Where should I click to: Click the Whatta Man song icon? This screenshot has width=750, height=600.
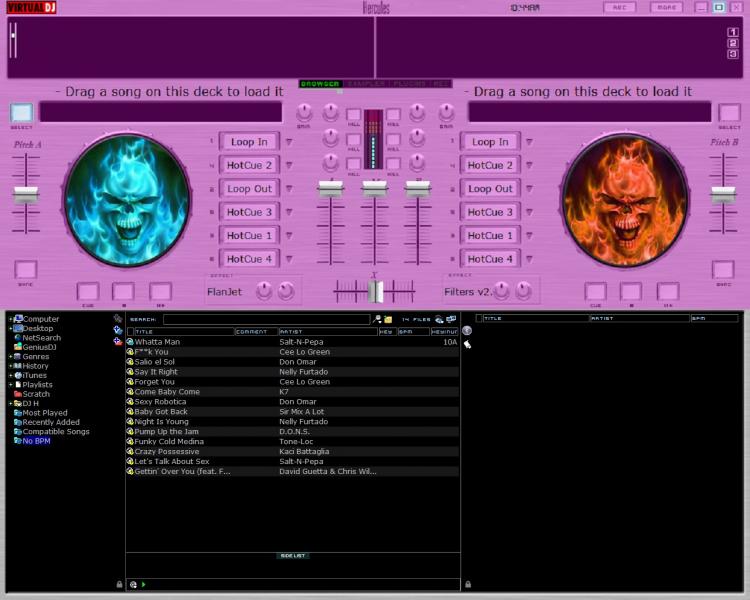click(130, 342)
